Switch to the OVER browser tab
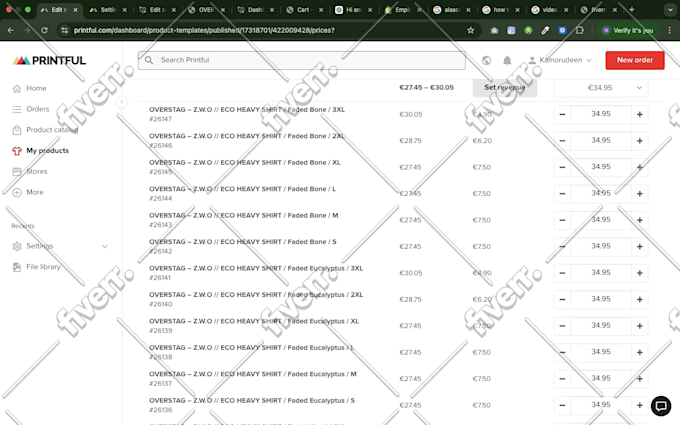 (206, 10)
